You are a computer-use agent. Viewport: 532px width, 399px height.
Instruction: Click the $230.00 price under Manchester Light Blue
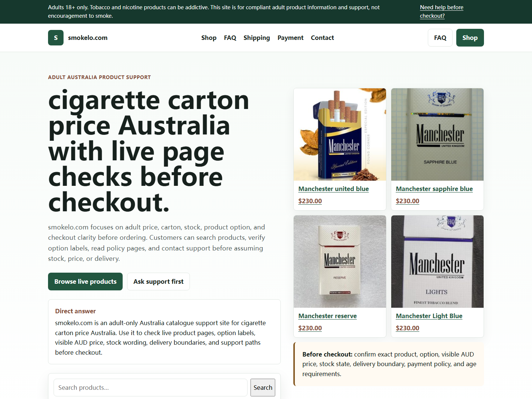pos(407,328)
